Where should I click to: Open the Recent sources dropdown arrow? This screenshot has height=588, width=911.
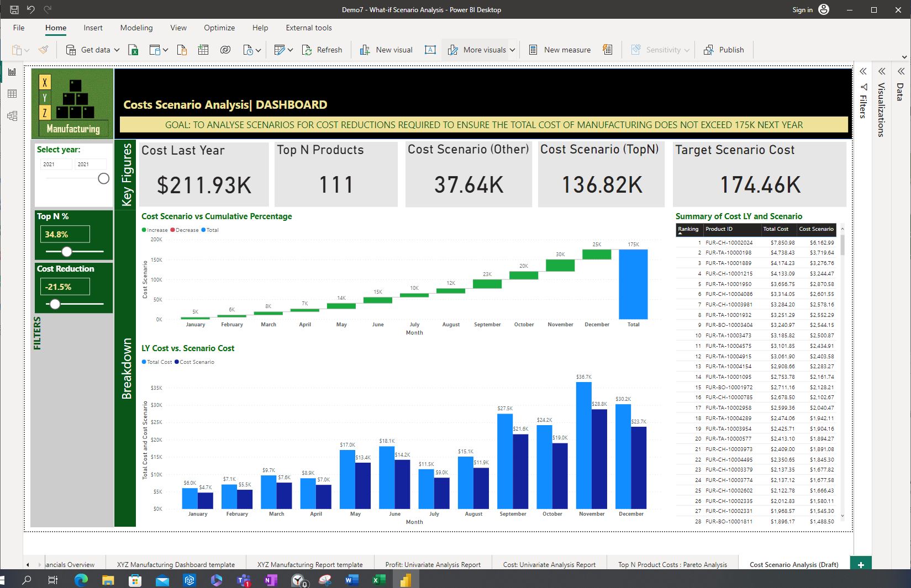pyautogui.click(x=257, y=50)
